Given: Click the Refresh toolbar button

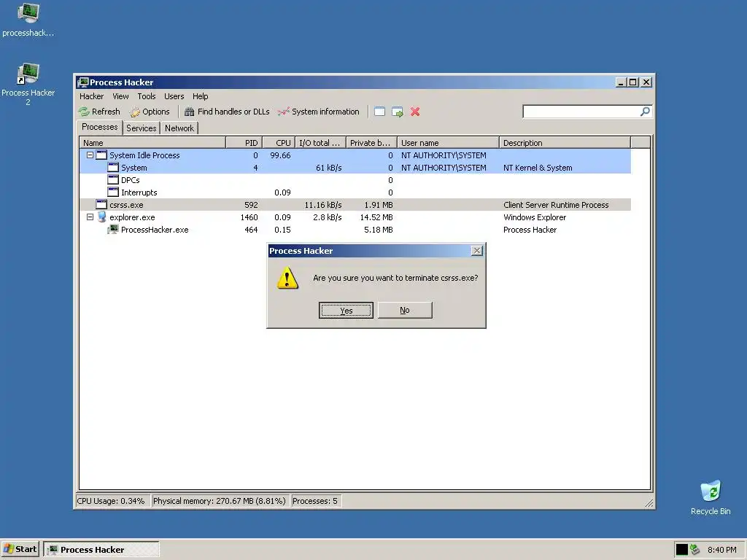Looking at the screenshot, I should 99,112.
